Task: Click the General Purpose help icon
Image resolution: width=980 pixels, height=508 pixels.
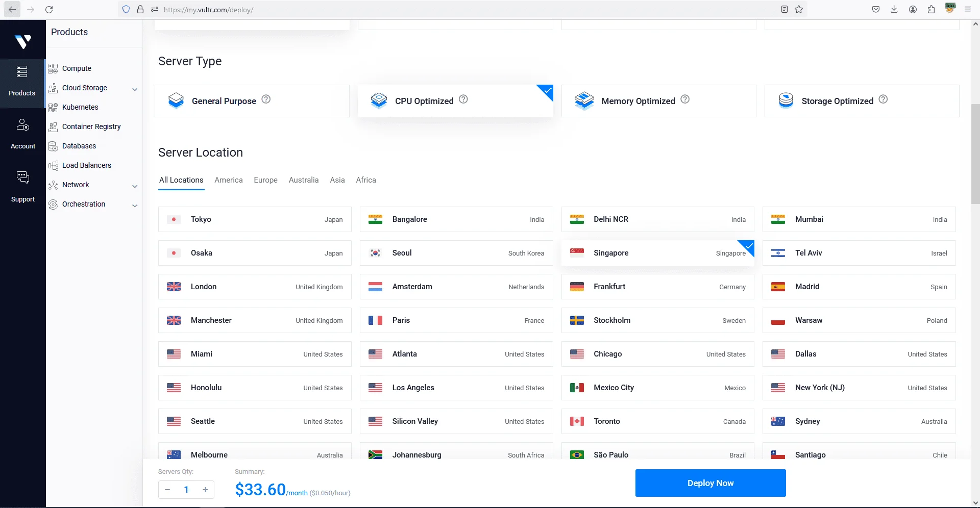Action: (x=266, y=99)
